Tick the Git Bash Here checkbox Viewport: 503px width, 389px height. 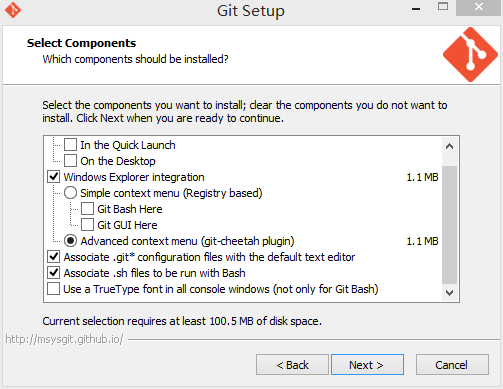tap(87, 209)
